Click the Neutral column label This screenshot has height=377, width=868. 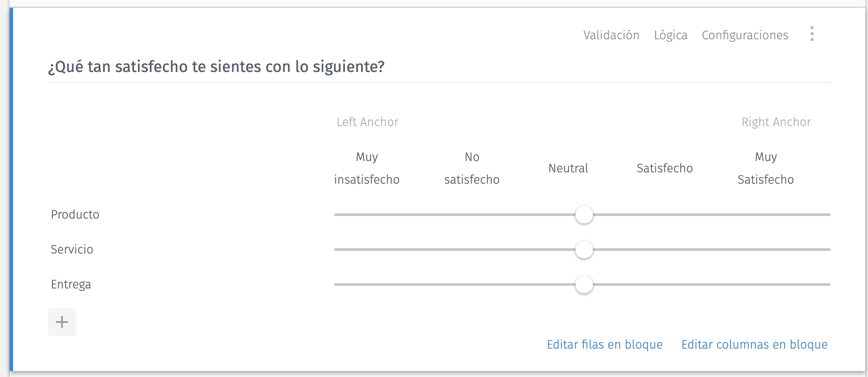click(x=568, y=168)
